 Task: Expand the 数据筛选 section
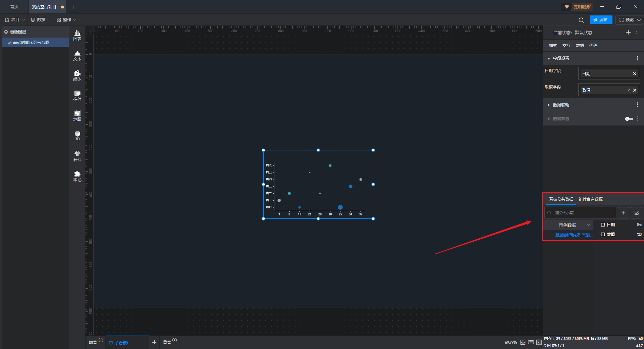click(549, 119)
